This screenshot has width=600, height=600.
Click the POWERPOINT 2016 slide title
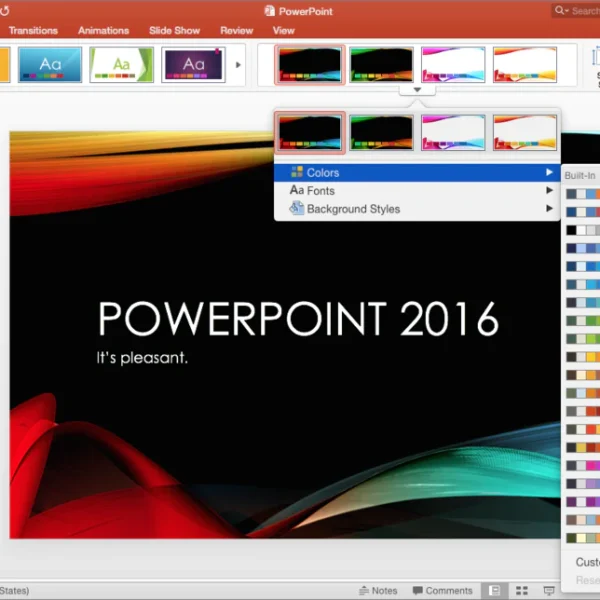point(298,318)
